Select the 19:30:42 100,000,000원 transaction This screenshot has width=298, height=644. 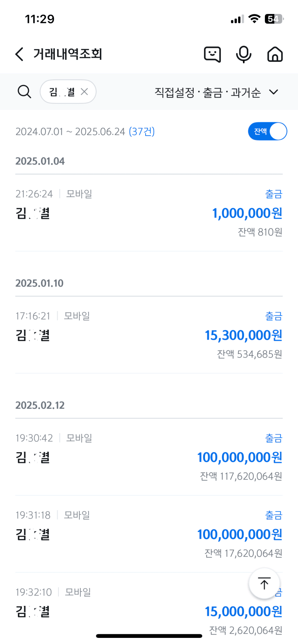149,457
